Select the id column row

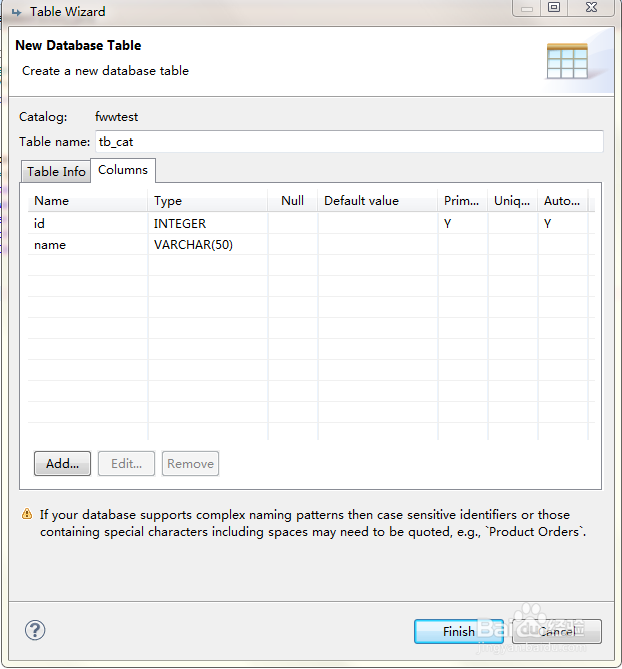pyautogui.click(x=311, y=223)
